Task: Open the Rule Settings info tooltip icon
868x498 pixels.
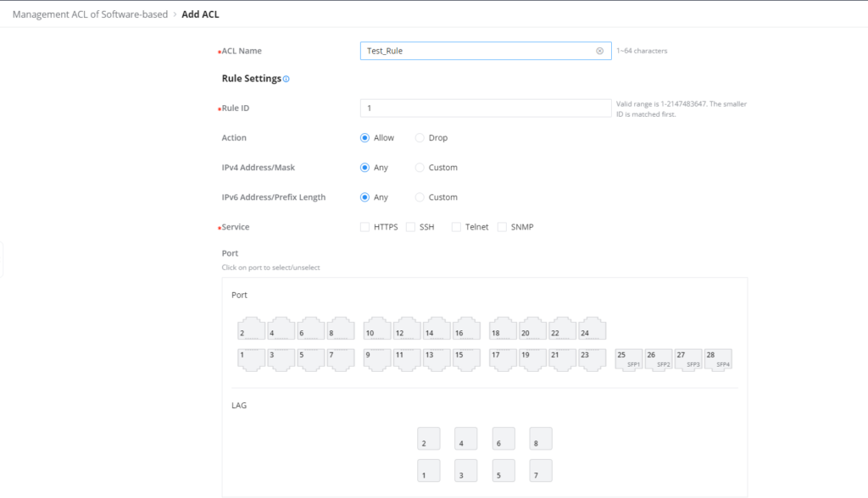Action: (287, 79)
